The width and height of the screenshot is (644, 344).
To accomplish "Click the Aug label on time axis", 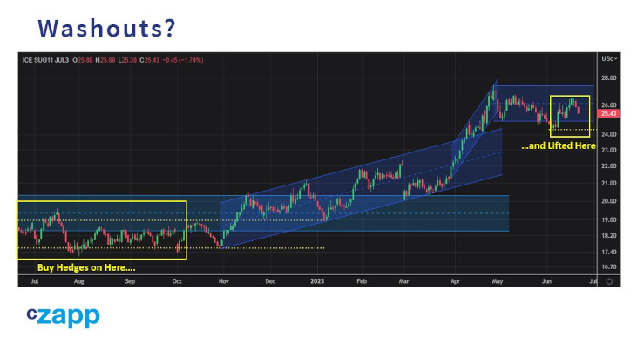I will click(x=78, y=281).
